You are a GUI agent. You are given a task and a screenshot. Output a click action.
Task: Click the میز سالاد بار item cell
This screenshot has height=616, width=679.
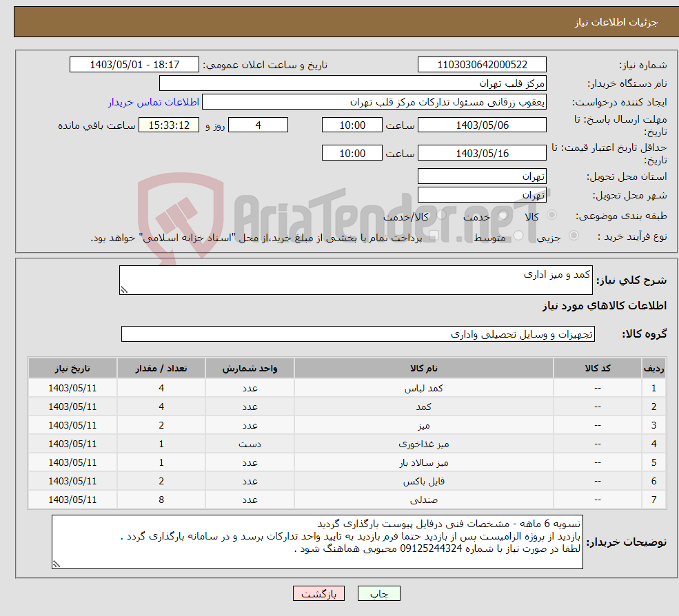point(423,463)
